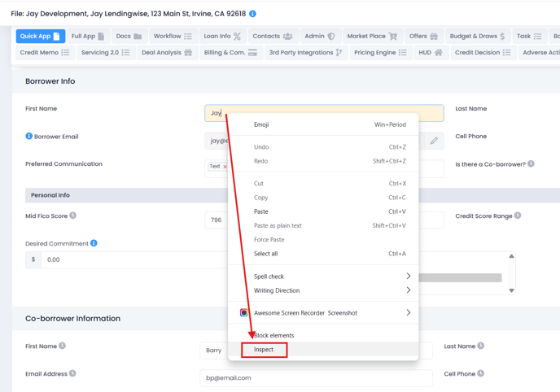Expand the Writing Direction submenu
This screenshot has width=560, height=392.
(x=323, y=290)
